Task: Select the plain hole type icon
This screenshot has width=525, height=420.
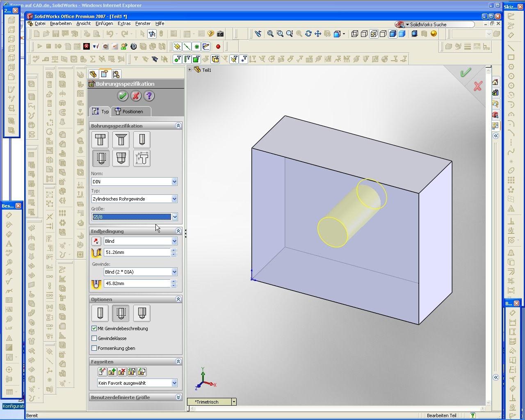Action: (142, 140)
